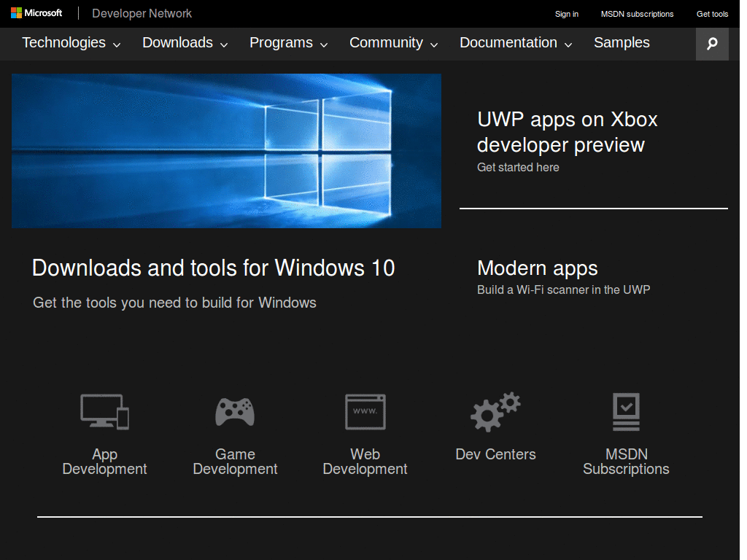Click the Dev Centers gears icon
Viewport: 747px width, 560px height.
tap(495, 411)
